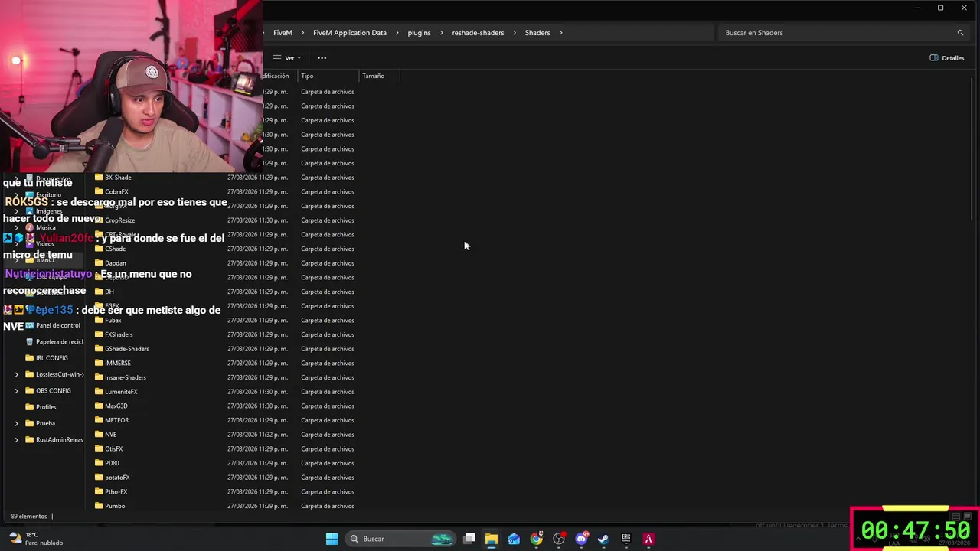980x551 pixels.
Task: Click Shaders in the breadcrumb path
Action: click(537, 33)
